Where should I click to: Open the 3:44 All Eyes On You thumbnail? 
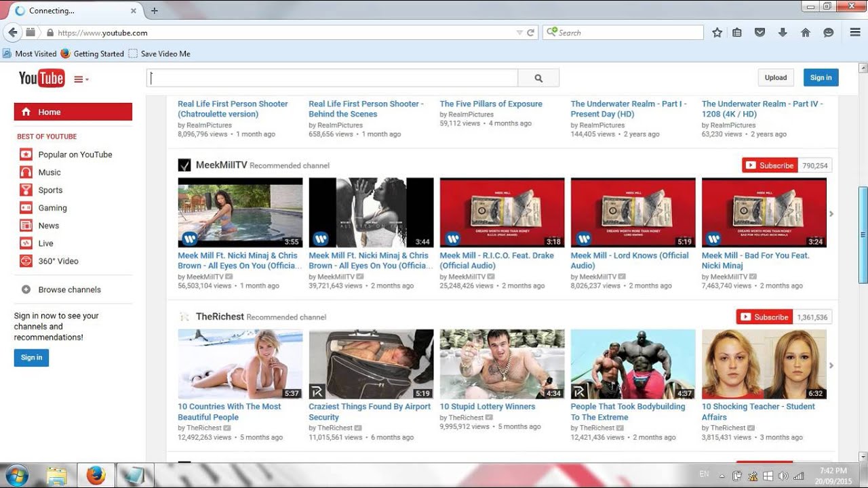(371, 213)
